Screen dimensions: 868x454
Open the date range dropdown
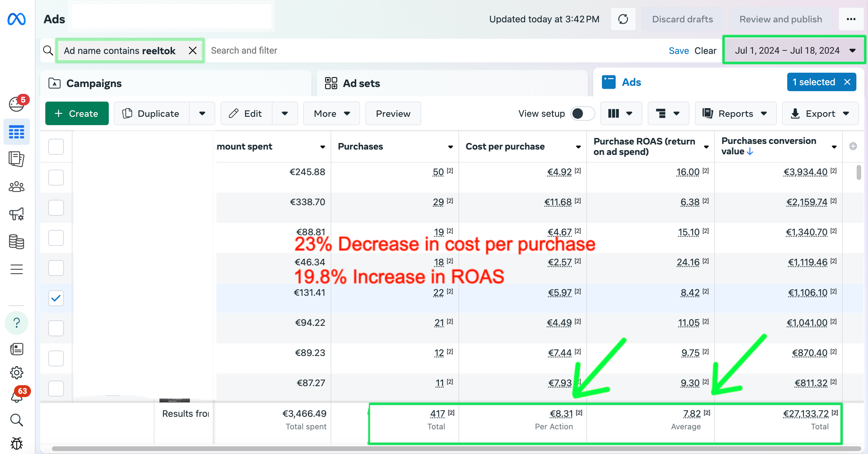(794, 51)
